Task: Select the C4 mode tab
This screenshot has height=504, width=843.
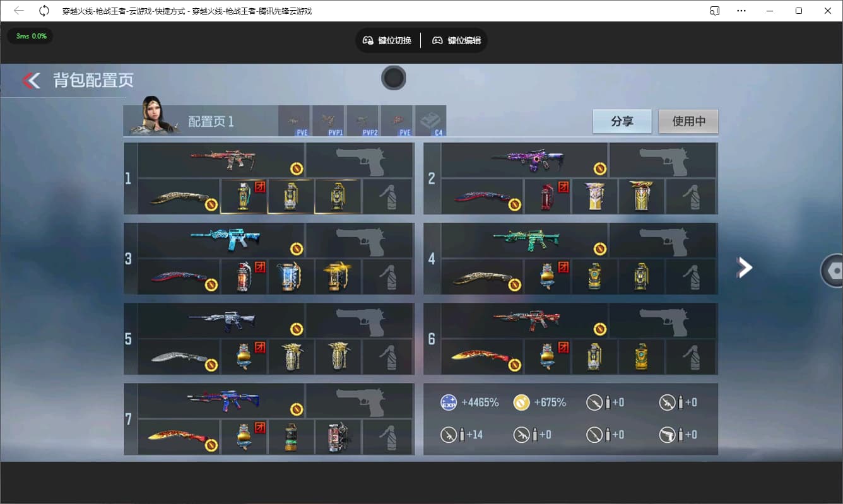Action: 430,120
